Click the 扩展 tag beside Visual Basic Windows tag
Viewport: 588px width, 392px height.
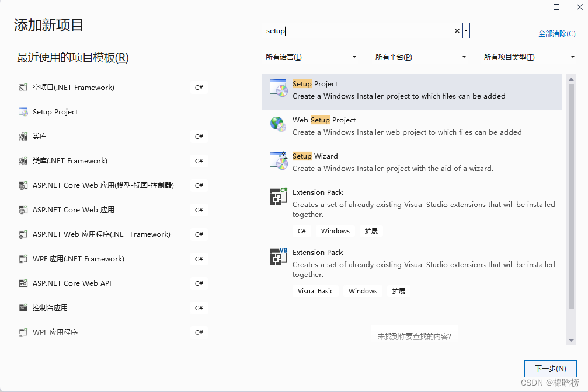pyautogui.click(x=399, y=291)
